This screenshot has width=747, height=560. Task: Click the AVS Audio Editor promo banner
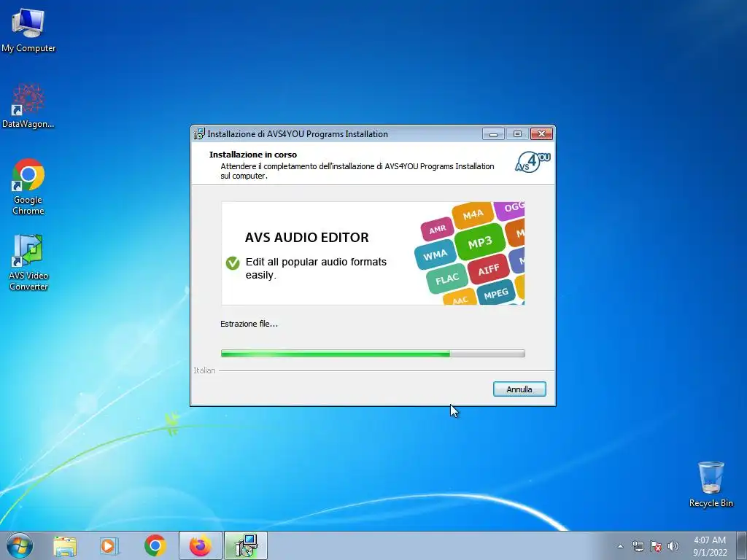(373, 253)
